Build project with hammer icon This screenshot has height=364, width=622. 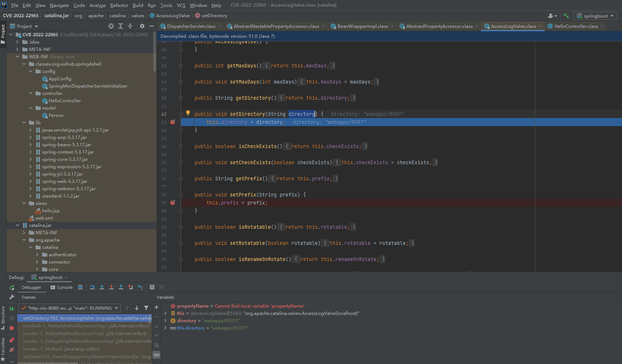point(566,16)
